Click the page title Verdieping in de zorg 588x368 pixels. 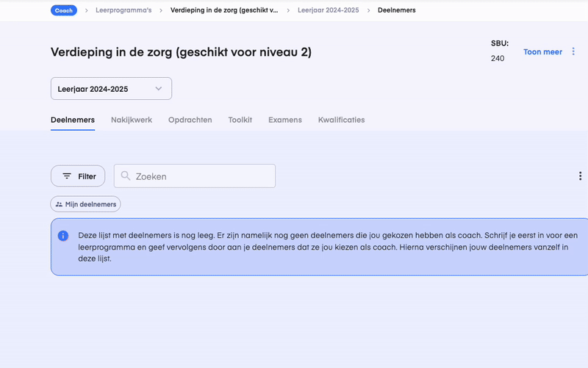[x=181, y=52]
